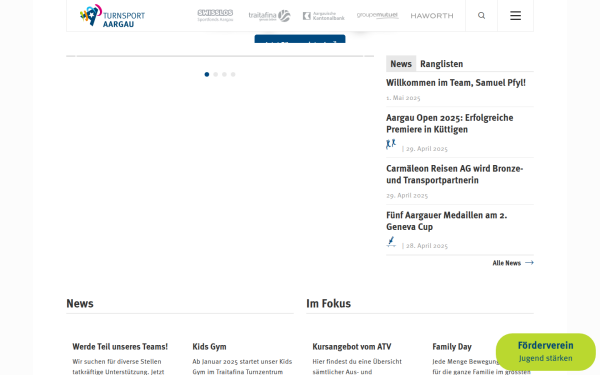Open Werde Teil unseres Teams! card
Viewport: 600px width, 375px height.
click(120, 346)
